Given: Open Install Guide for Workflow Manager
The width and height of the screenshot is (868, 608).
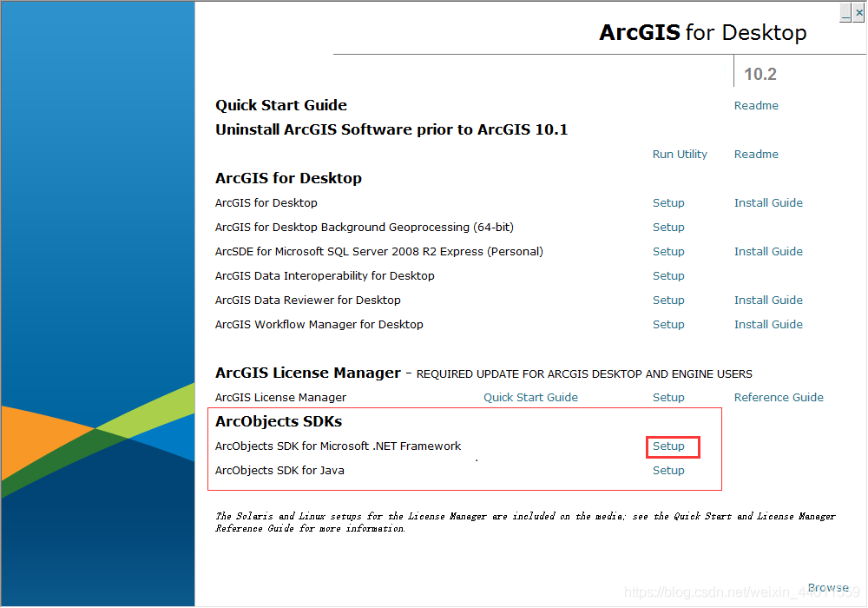Looking at the screenshot, I should pyautogui.click(x=768, y=325).
